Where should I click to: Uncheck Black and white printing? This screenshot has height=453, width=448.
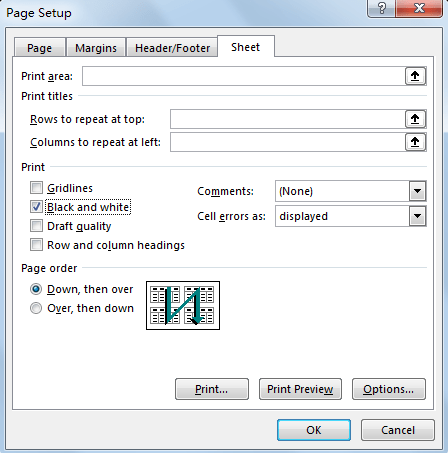[36, 207]
